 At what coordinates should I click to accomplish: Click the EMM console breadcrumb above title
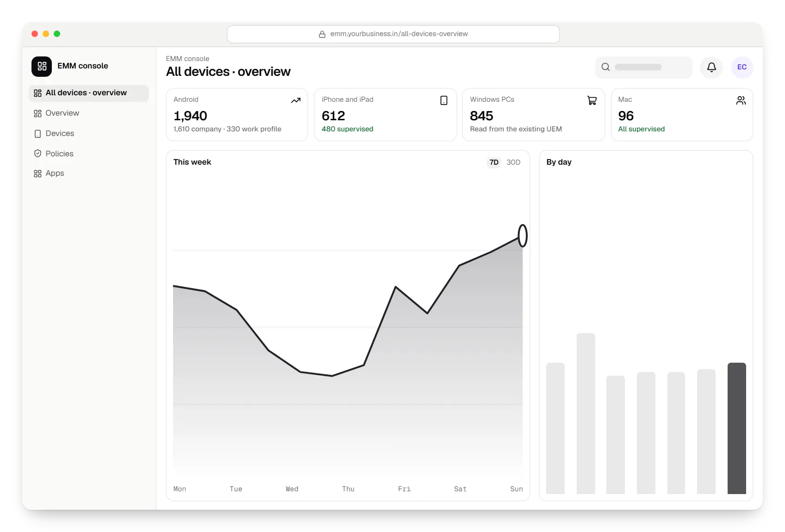click(187, 59)
